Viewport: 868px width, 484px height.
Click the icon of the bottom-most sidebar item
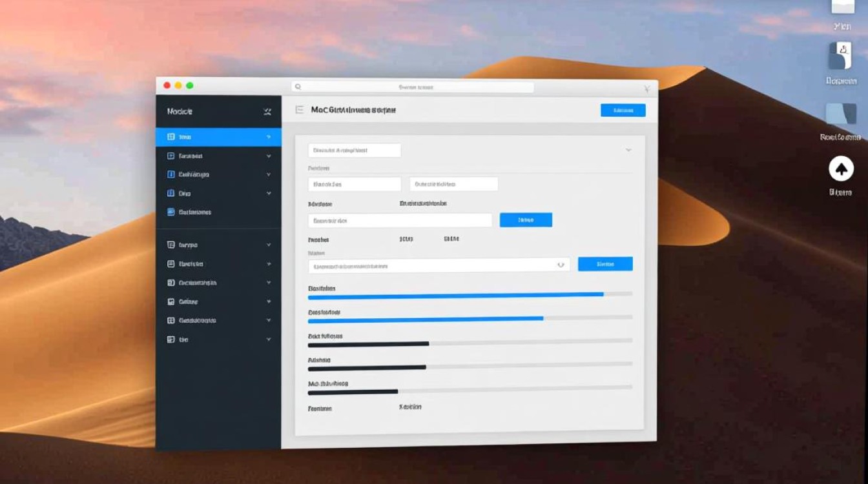[x=171, y=339]
